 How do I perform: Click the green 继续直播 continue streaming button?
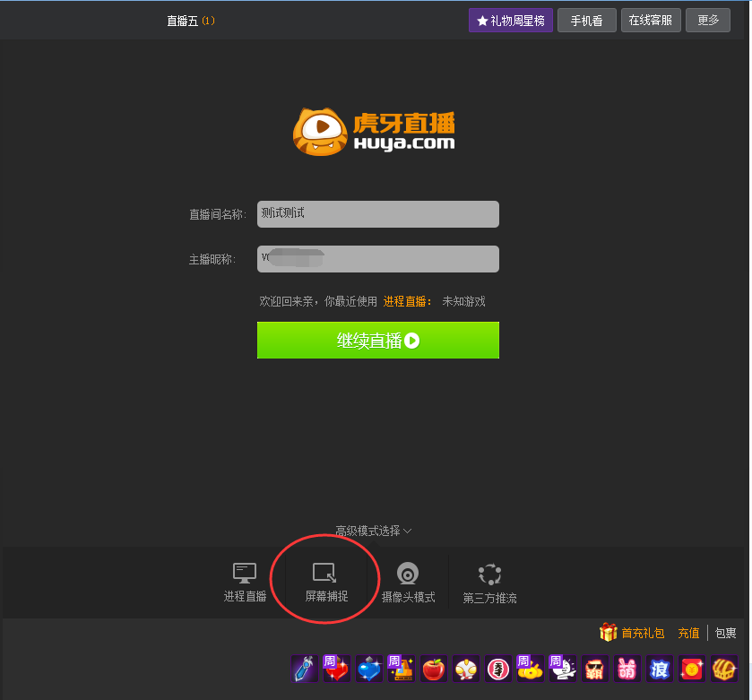[x=378, y=340]
